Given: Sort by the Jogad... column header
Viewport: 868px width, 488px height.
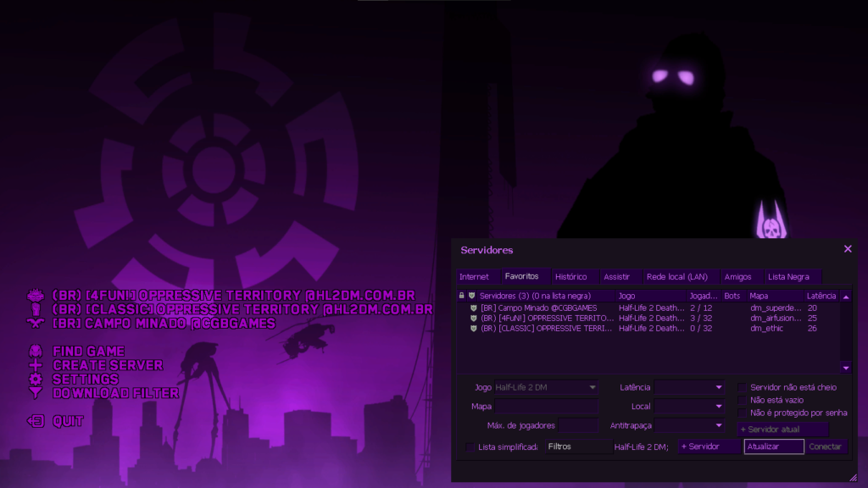Looking at the screenshot, I should pyautogui.click(x=703, y=296).
